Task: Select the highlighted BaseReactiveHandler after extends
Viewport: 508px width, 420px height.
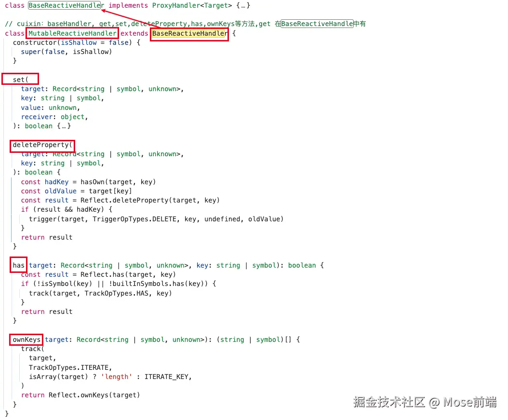Action: [189, 33]
